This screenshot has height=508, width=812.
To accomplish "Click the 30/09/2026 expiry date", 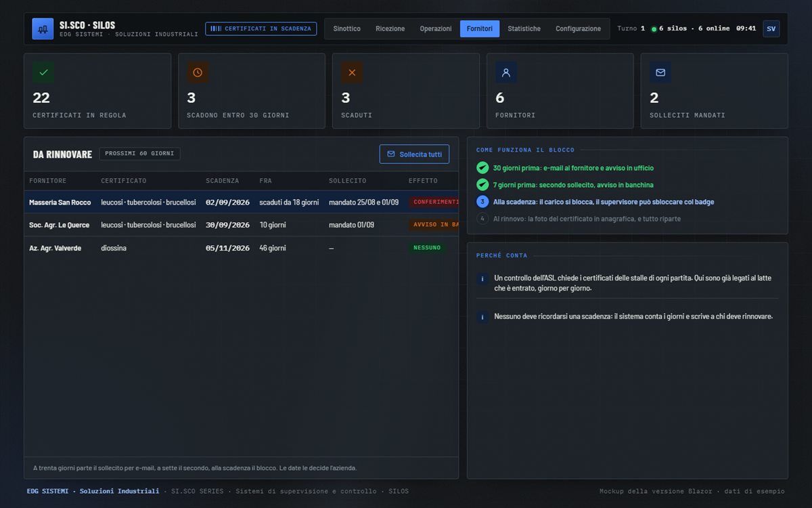I will [228, 225].
